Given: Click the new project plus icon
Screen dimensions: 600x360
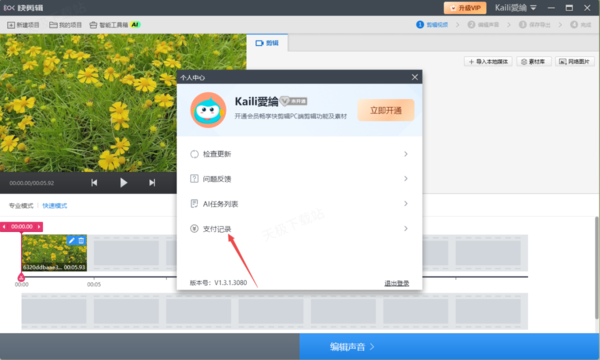Looking at the screenshot, I should coord(11,25).
